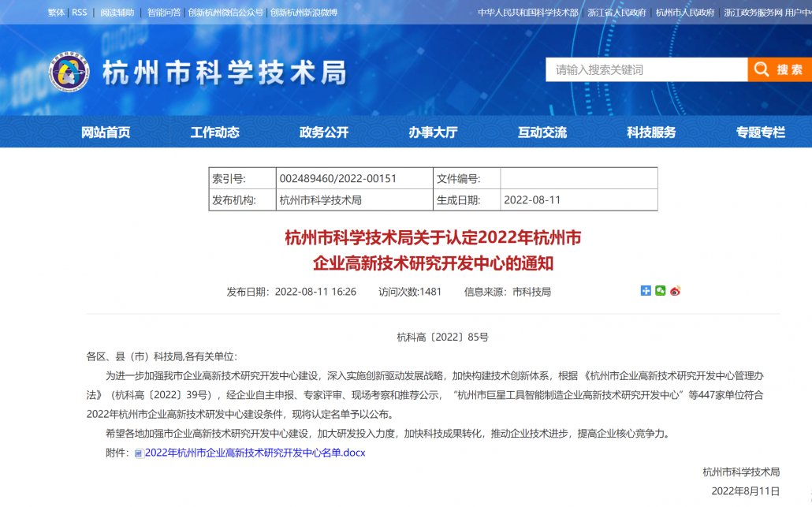The height and width of the screenshot is (507, 812).
Task: Navigate to 科技服务 section
Action: (651, 132)
